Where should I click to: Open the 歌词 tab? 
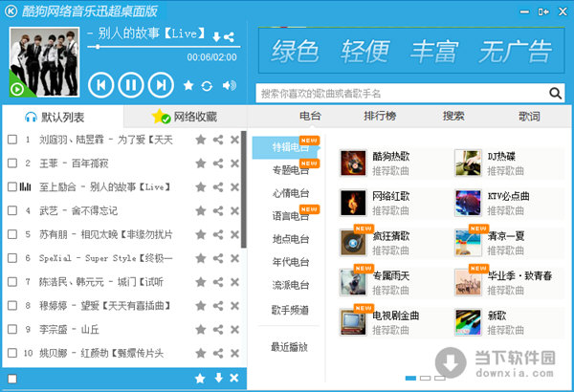(x=529, y=117)
